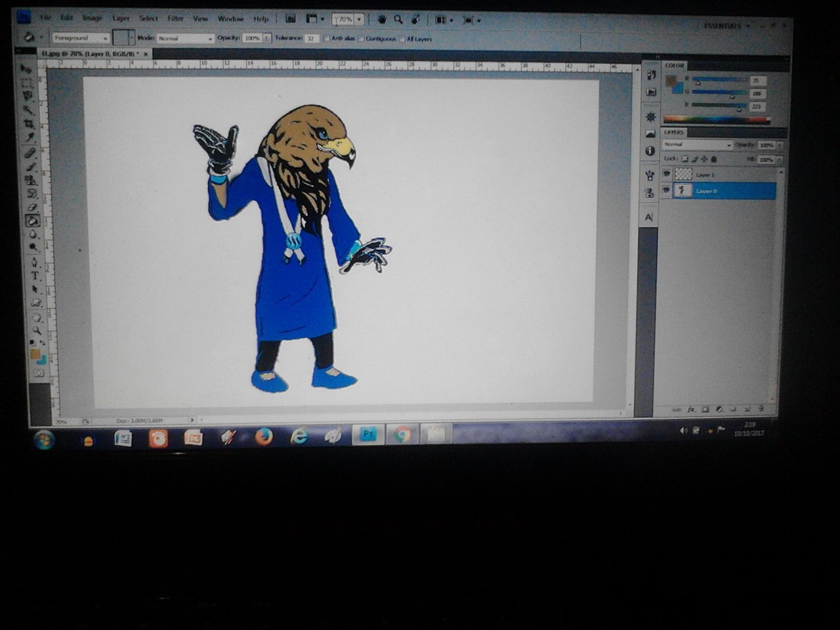Click the Zoom tool in application bar
Image resolution: width=840 pixels, height=630 pixels.
pos(398,20)
